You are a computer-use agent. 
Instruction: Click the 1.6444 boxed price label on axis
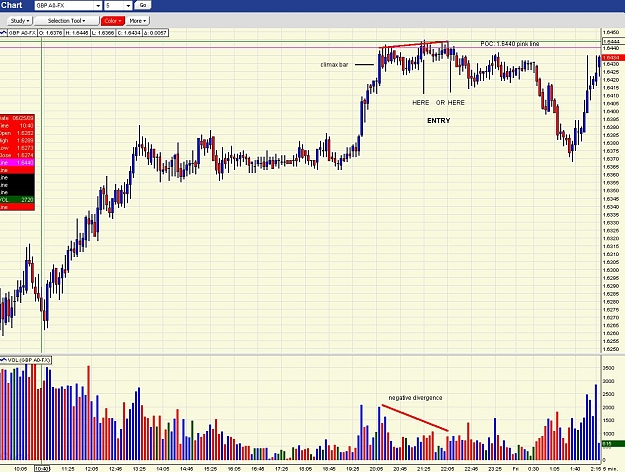(x=611, y=41)
